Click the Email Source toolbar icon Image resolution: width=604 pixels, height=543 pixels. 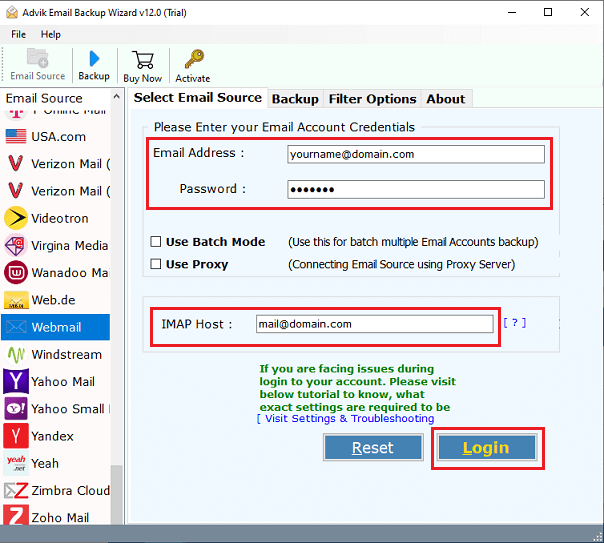click(37, 59)
